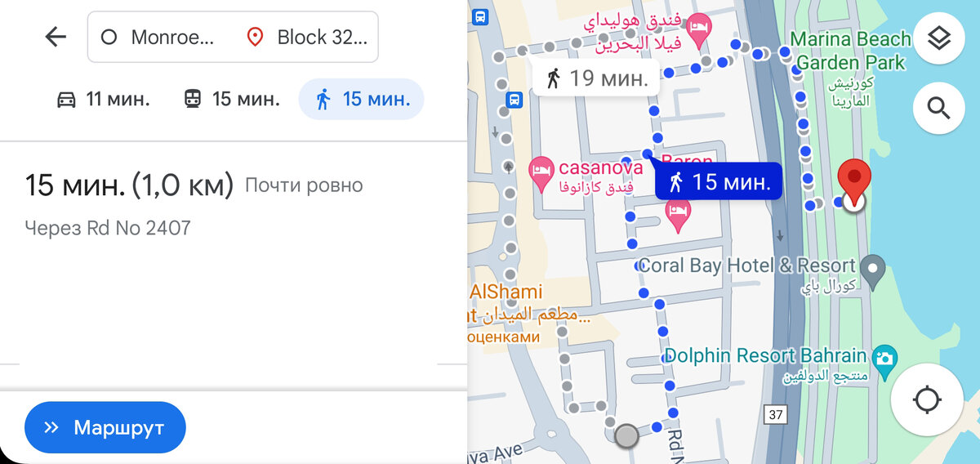Select the alternate 19 мин. walking route label
Screen dimensions: 980x464
point(595,78)
